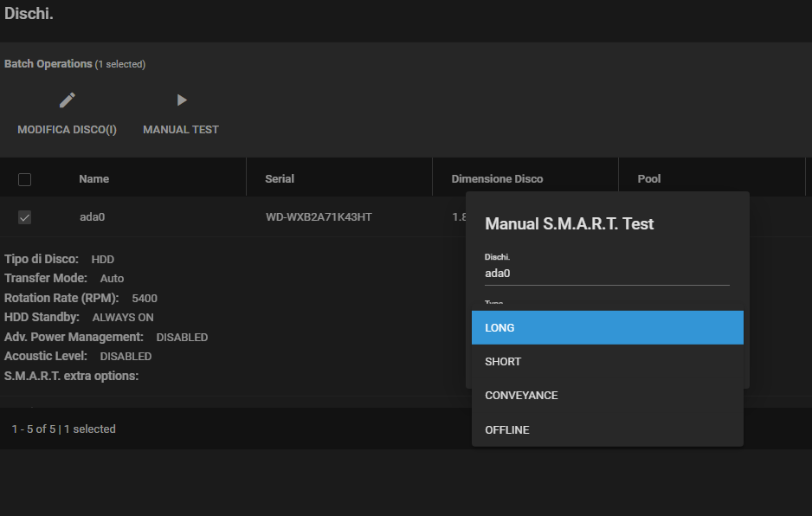Click the Manual S.M.A.R.T. Test dialog title
Viewport: 812px width, 516px height.
tap(569, 224)
